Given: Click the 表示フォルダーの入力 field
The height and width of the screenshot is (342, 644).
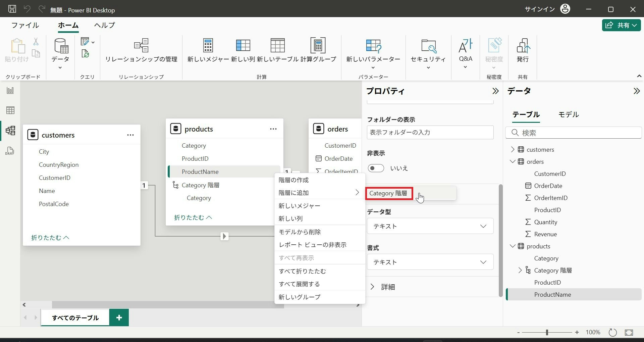Looking at the screenshot, I should (430, 132).
